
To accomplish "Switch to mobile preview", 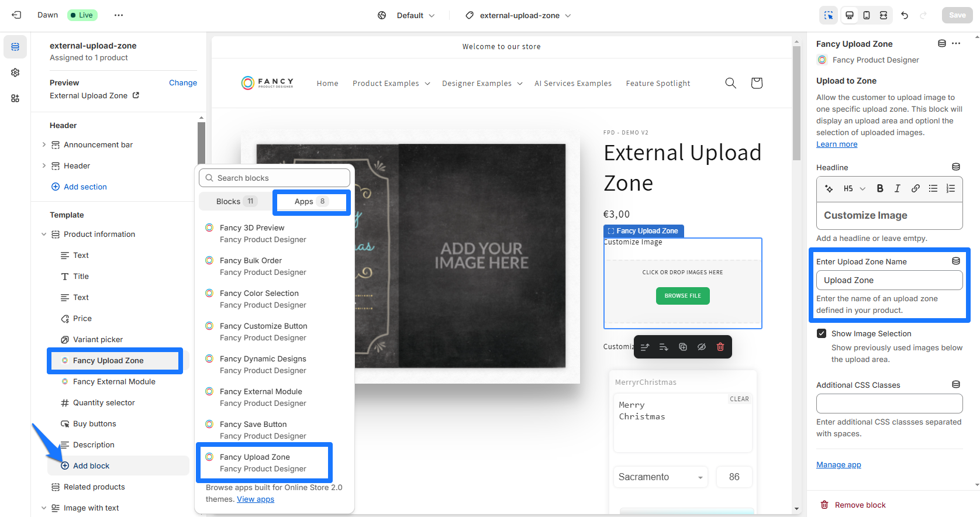I will pos(867,15).
